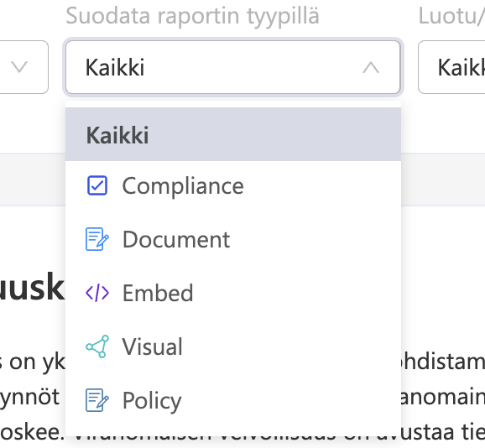Pick Embed in the dropdown list

[x=233, y=293]
